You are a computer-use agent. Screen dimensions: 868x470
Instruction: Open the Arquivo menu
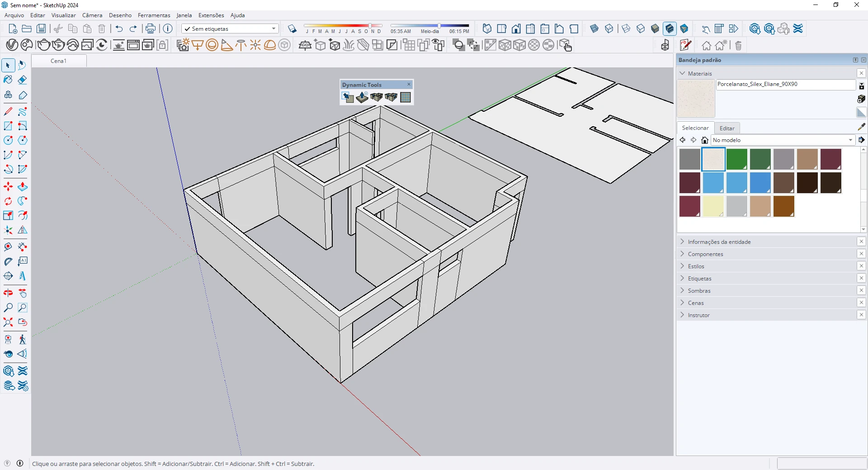pyautogui.click(x=14, y=15)
